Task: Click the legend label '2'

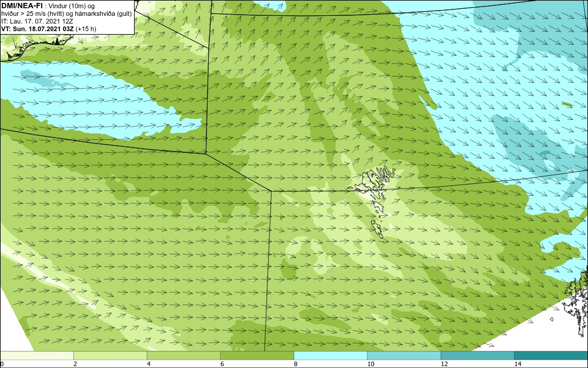Action: click(x=75, y=364)
